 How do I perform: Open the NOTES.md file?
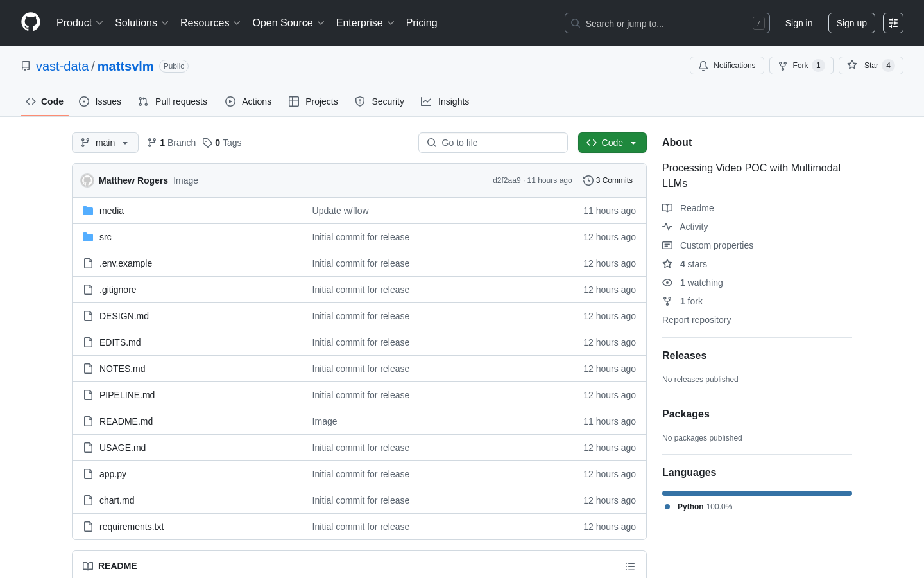click(122, 369)
